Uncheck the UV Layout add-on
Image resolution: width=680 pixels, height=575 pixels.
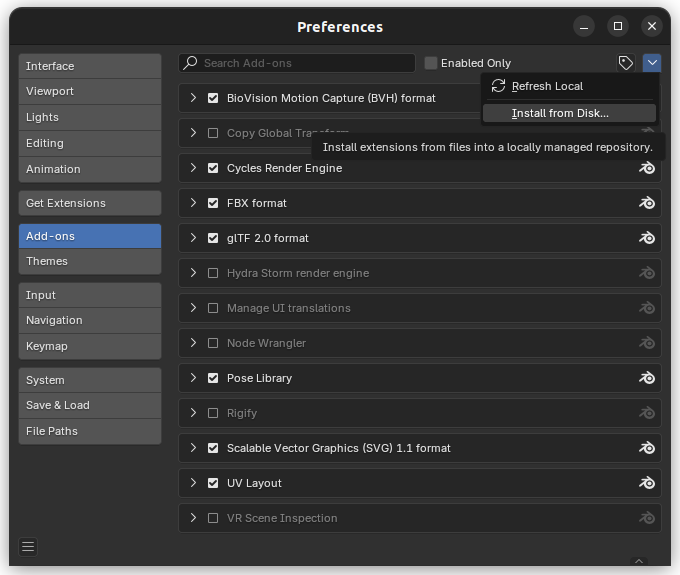213,483
